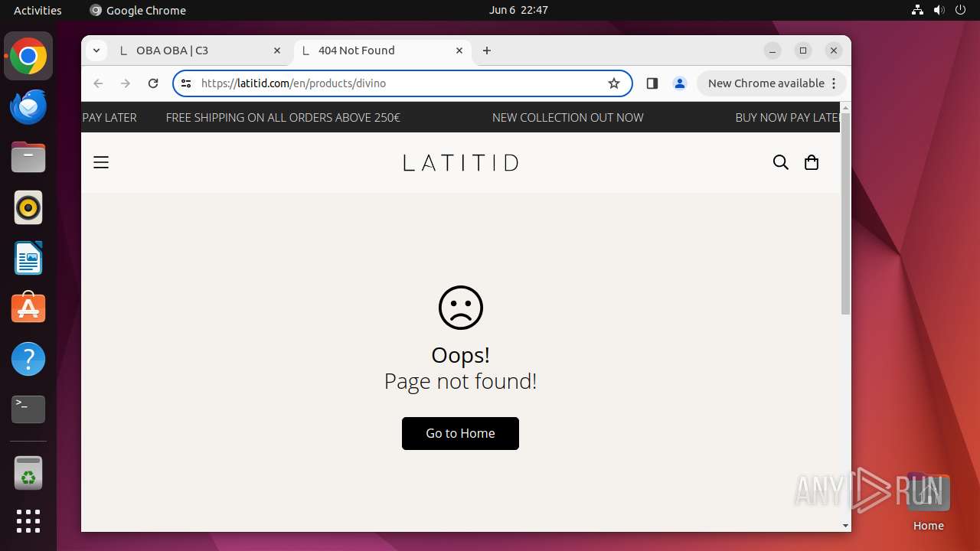Open Google Chrome app menu in top bar
Viewport: 980px width, 551px height.
[x=139, y=10]
